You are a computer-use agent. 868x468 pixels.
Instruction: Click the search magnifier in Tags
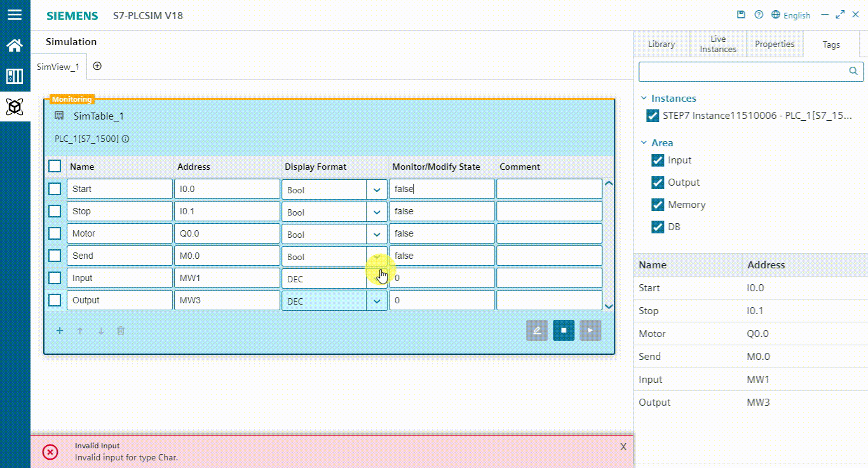pos(853,71)
